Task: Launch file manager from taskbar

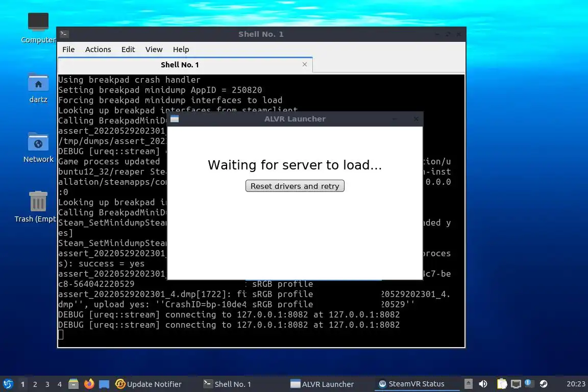Action: 73,384
